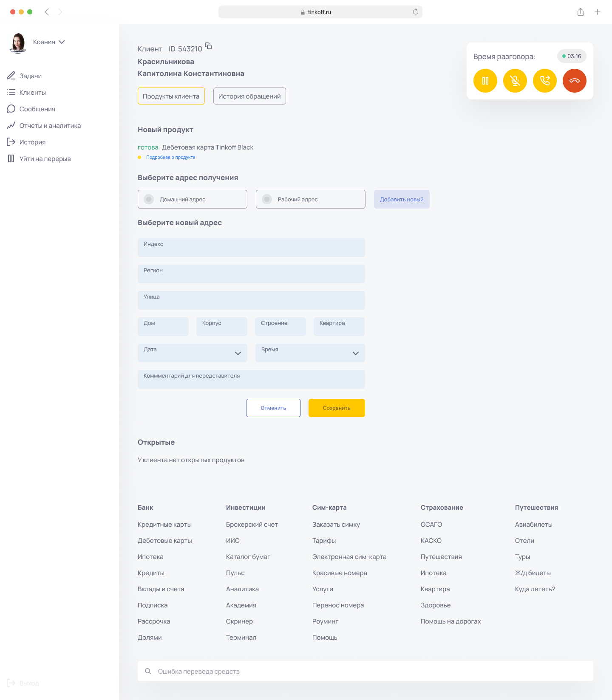
Task: Transfer the call to another operator
Action: (x=544, y=81)
